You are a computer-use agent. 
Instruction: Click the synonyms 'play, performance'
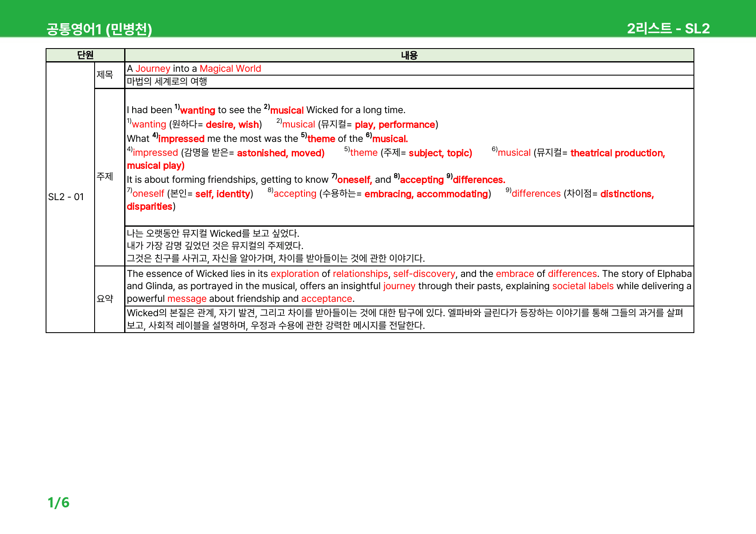(x=395, y=125)
